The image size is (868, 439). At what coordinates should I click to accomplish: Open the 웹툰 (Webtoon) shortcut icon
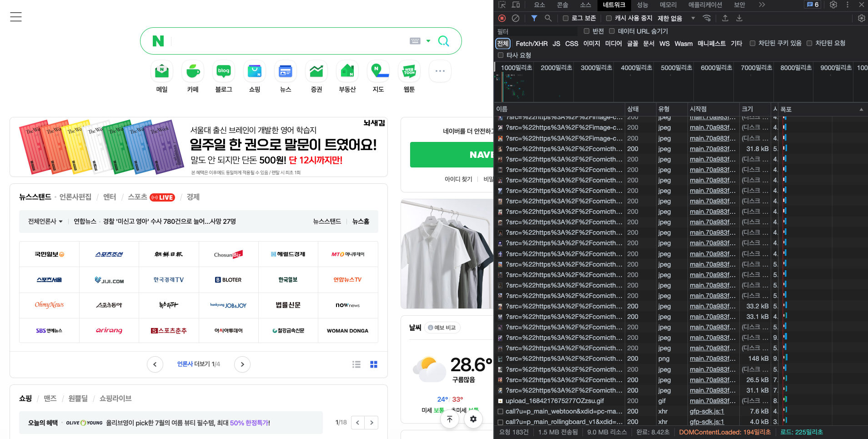[409, 71]
